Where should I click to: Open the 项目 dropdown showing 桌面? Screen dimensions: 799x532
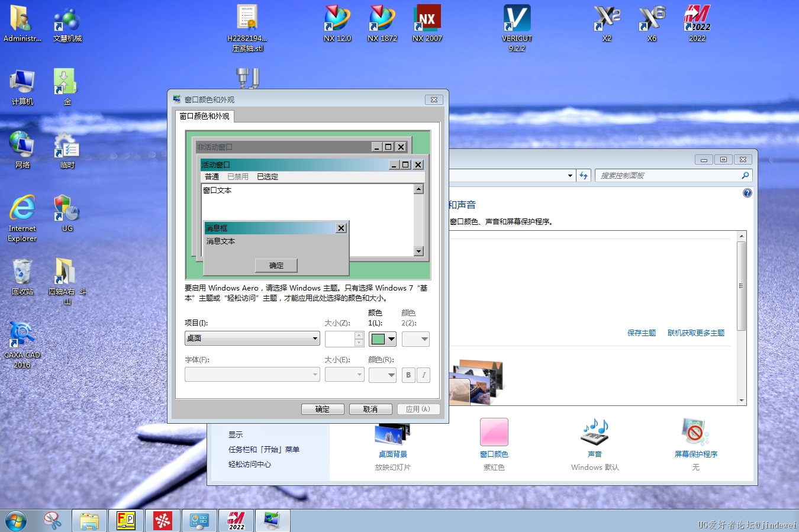click(x=252, y=338)
